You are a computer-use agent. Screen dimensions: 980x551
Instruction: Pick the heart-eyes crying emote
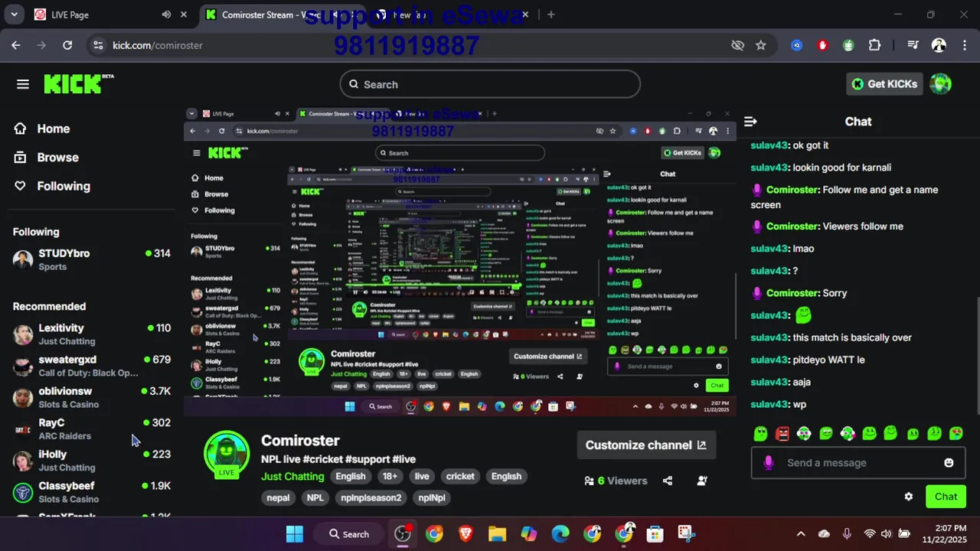pos(956,434)
